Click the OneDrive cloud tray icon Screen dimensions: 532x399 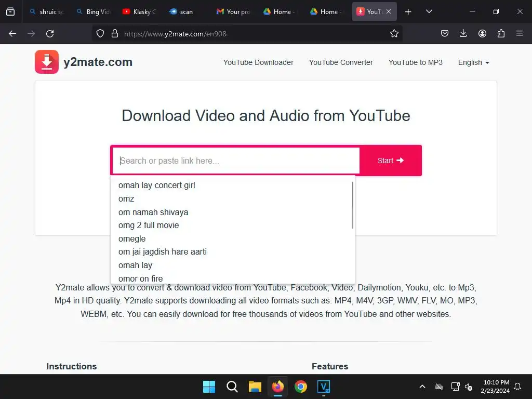pyautogui.click(x=439, y=387)
